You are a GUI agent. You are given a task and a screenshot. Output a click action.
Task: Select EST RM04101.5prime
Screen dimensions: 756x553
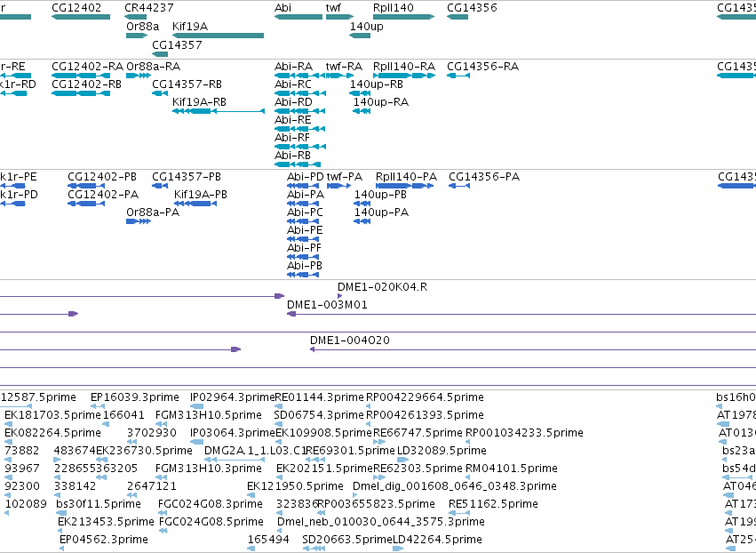coord(467,477)
